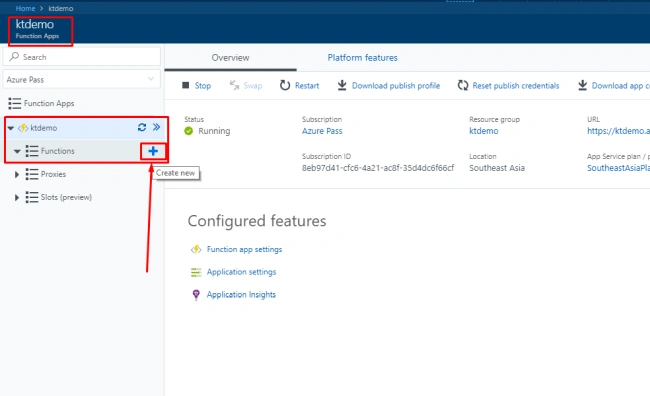Click the Reset publish credentials icon
The height and width of the screenshot is (396, 650).
coord(463,85)
